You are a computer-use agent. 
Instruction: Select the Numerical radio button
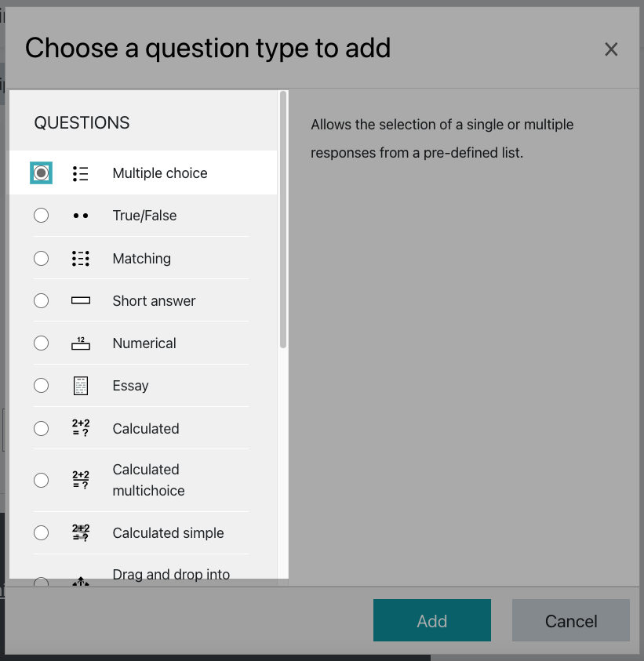point(41,343)
